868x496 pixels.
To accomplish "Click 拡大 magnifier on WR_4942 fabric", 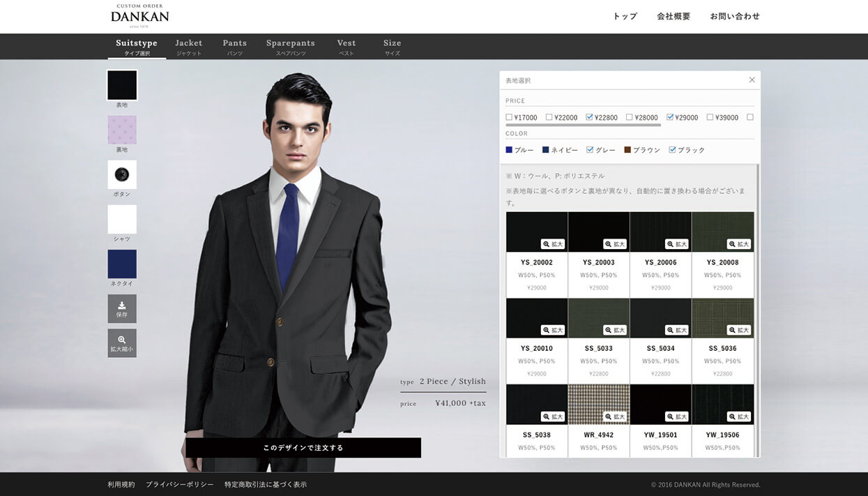I will click(615, 416).
